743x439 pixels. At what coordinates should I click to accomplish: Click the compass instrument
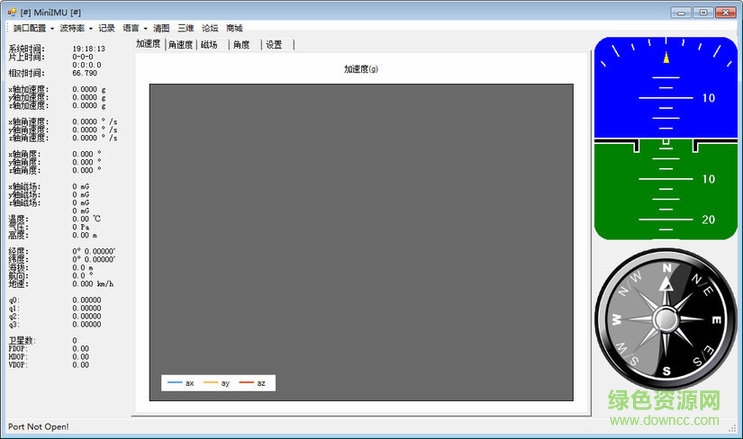pos(666,320)
